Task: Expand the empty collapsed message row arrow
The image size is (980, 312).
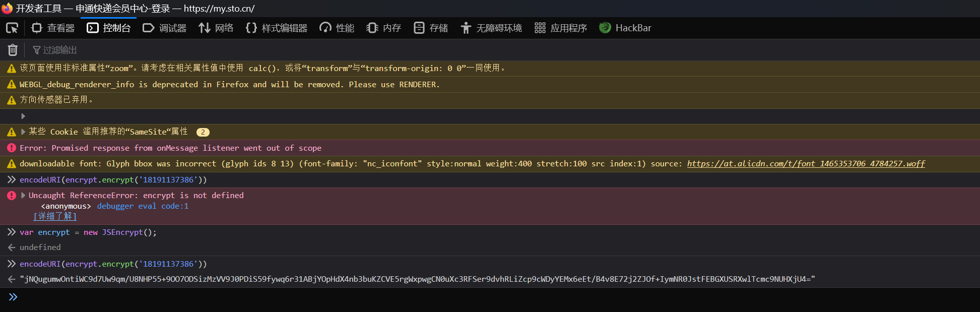Action: [23, 116]
